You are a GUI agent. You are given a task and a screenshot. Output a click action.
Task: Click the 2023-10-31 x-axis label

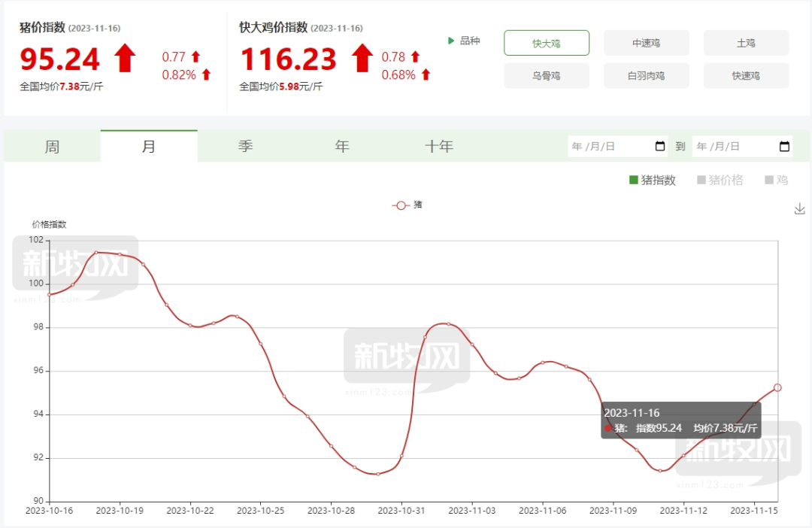click(x=401, y=511)
